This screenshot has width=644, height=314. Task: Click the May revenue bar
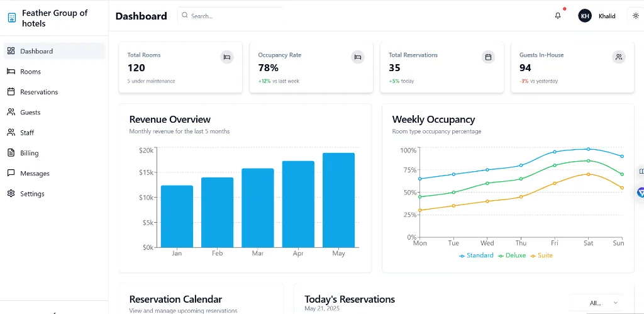pos(338,200)
